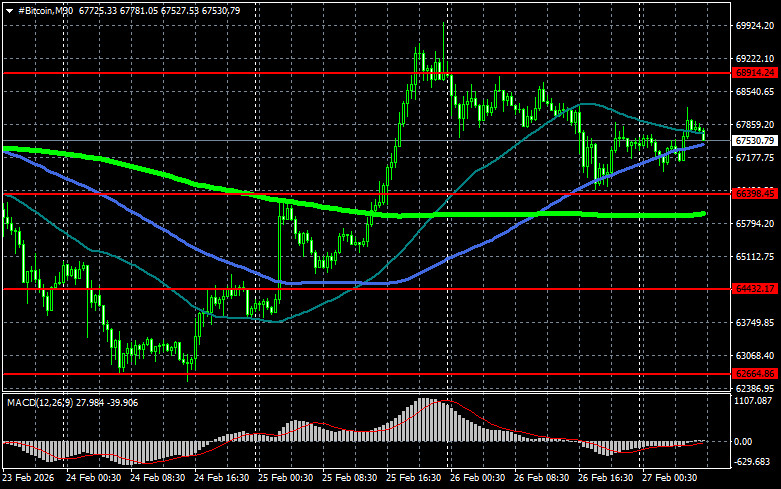
Task: Select the red 62664.86 support price label
Action: pyautogui.click(x=755, y=374)
